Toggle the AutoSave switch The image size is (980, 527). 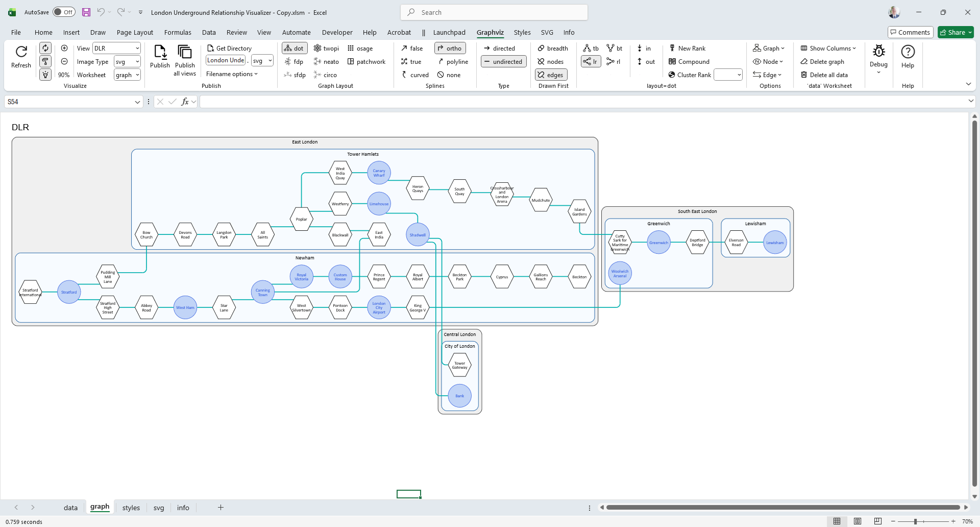click(64, 12)
